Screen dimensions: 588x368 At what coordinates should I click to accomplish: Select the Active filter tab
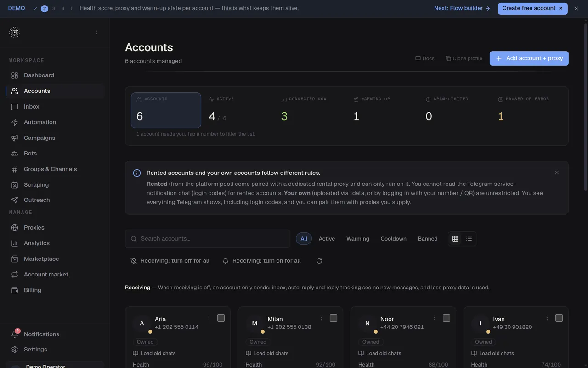327,239
